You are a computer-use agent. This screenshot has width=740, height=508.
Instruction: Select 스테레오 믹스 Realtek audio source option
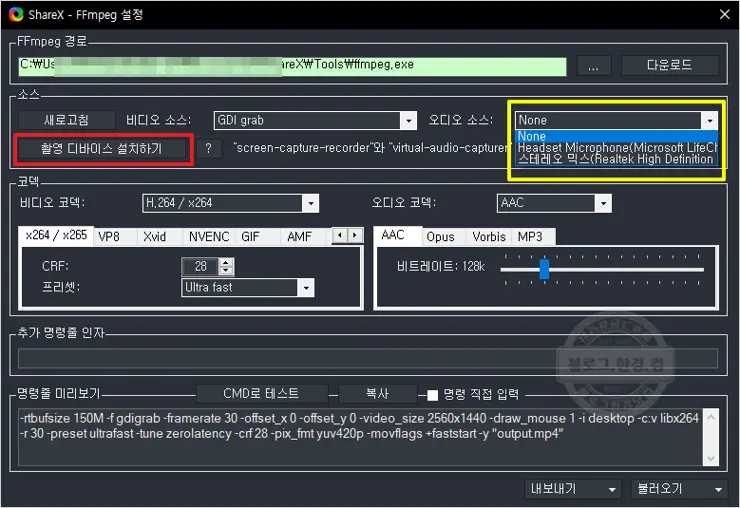click(616, 159)
